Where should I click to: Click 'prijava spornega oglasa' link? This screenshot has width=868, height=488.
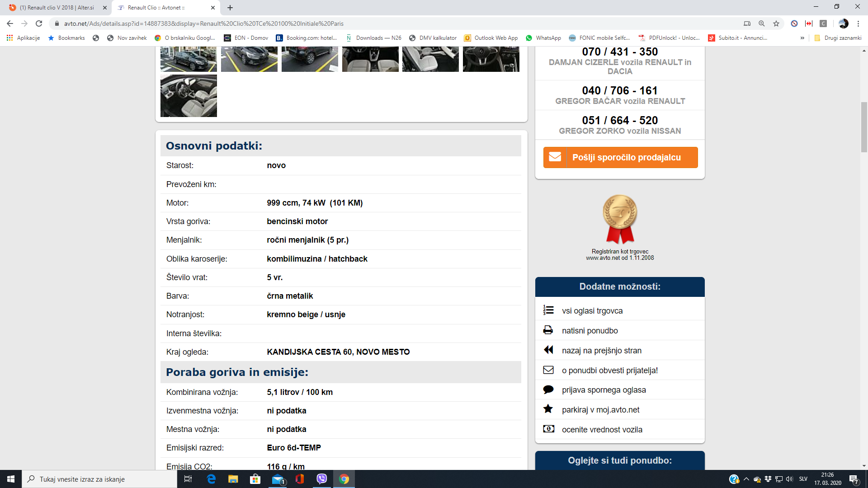604,390
